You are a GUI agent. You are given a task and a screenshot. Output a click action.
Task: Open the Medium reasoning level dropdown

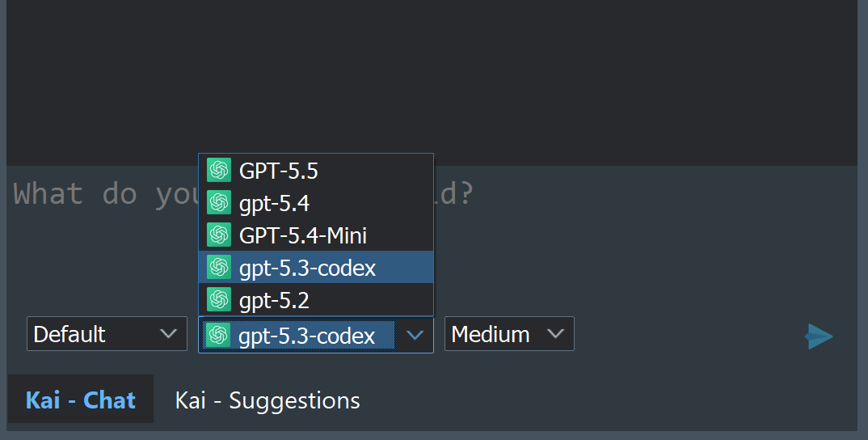tap(509, 333)
